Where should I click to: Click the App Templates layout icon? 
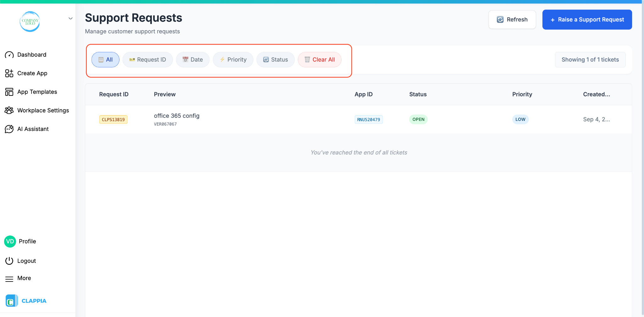(9, 92)
